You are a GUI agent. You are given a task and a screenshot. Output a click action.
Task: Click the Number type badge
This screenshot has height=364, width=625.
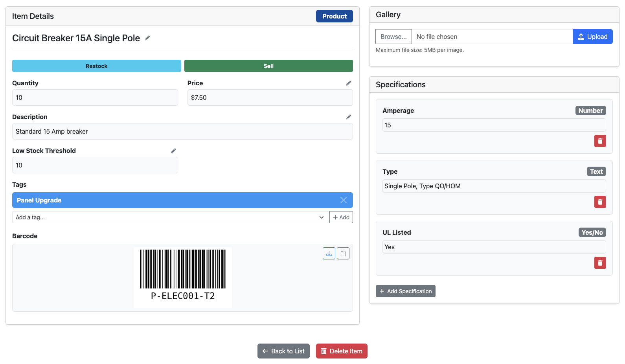[590, 110]
